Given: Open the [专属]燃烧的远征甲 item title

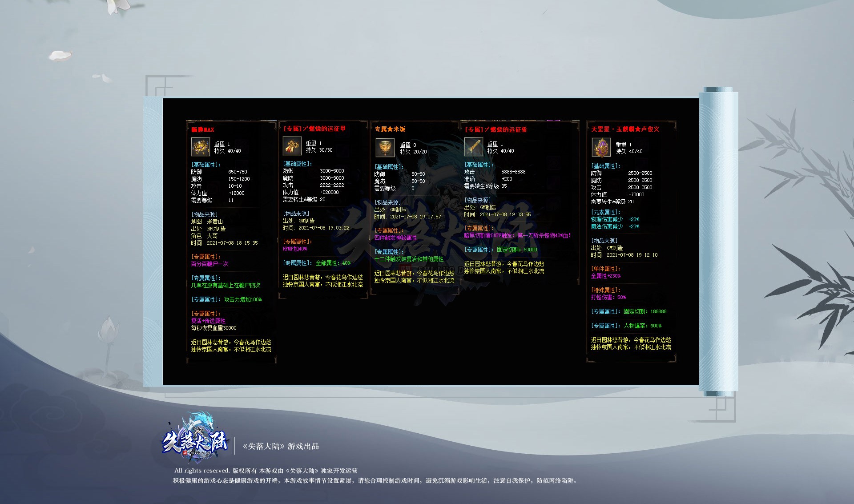Looking at the screenshot, I should [314, 129].
